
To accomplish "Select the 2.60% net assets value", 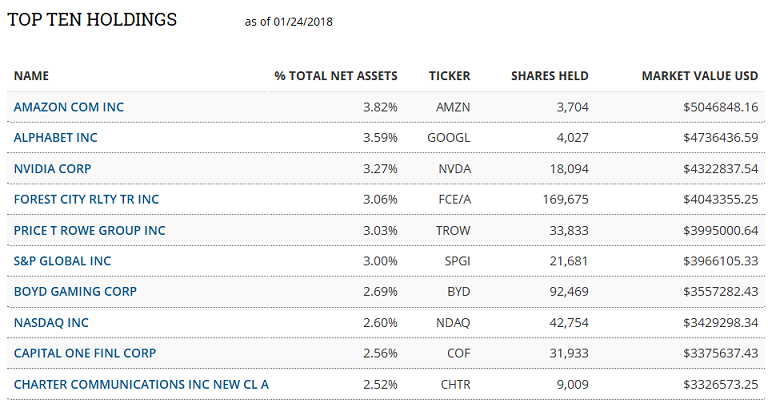I will [x=380, y=322].
